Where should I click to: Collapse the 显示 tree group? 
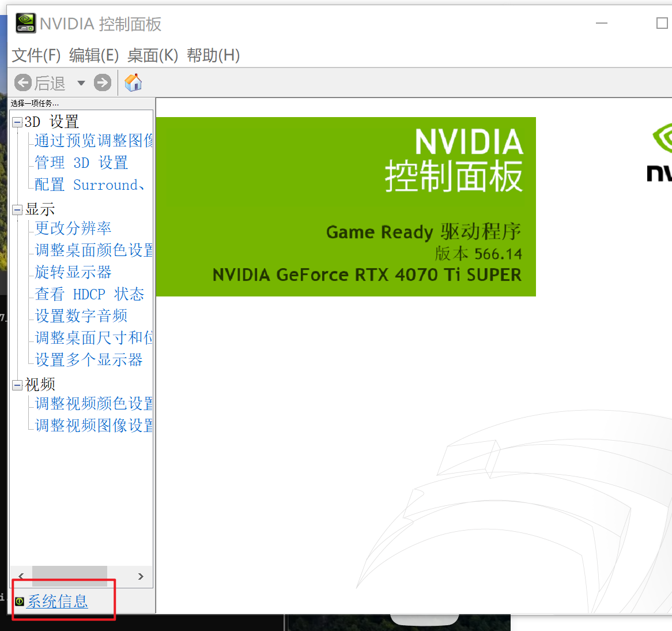(x=17, y=210)
